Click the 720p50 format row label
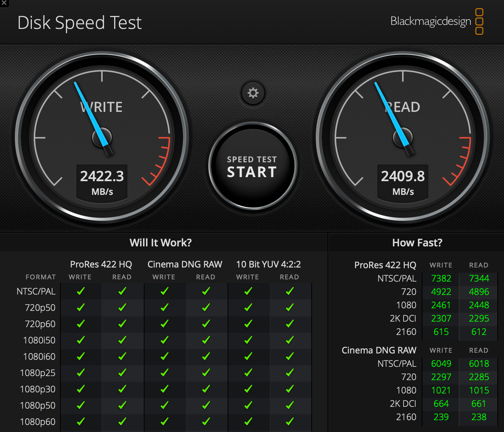The height and width of the screenshot is (432, 504). point(40,308)
